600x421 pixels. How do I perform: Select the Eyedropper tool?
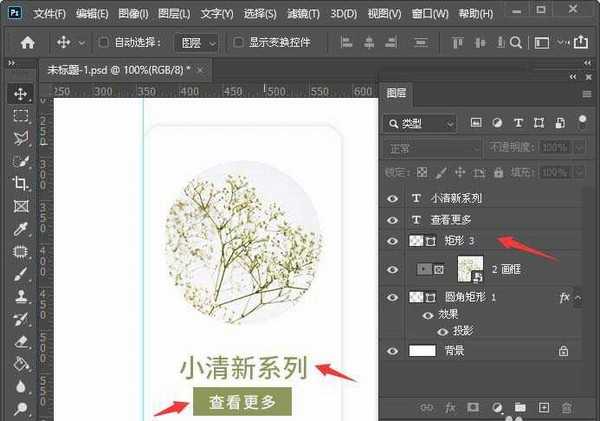[x=20, y=228]
